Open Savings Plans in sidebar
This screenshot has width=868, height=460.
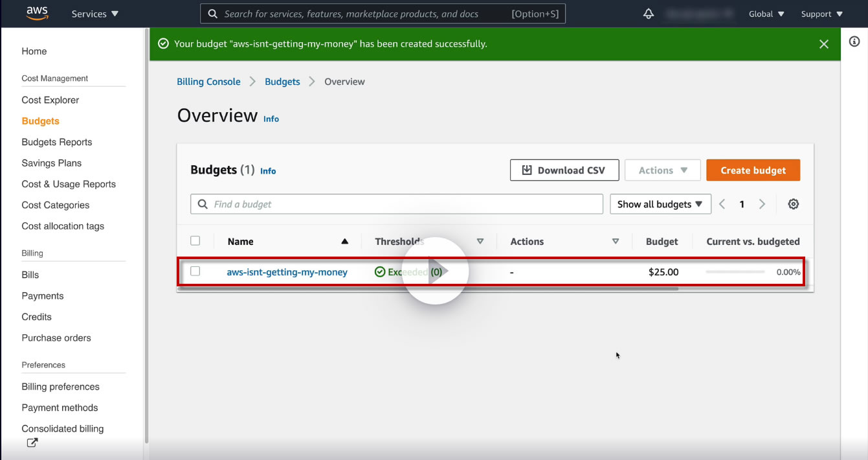coord(52,163)
